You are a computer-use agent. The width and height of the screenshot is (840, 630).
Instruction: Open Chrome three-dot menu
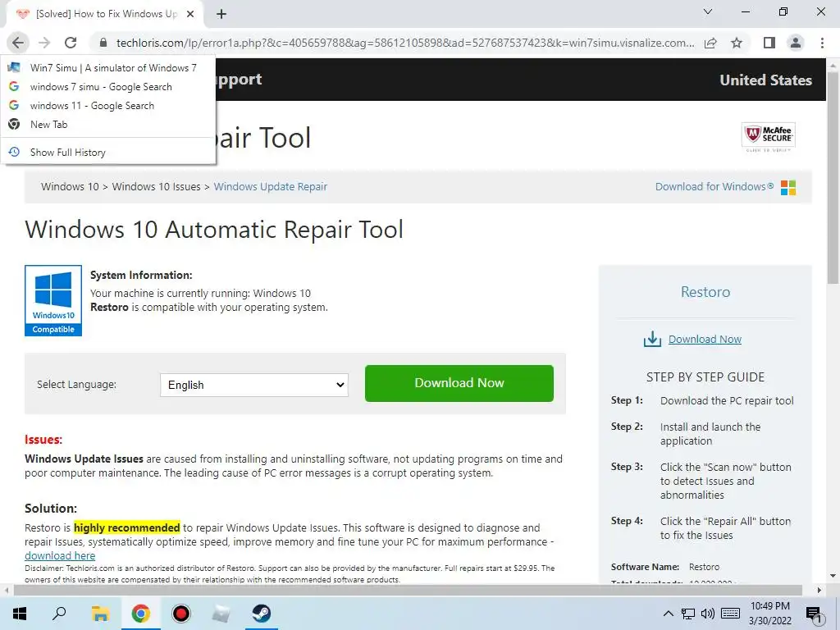pyautogui.click(x=822, y=43)
